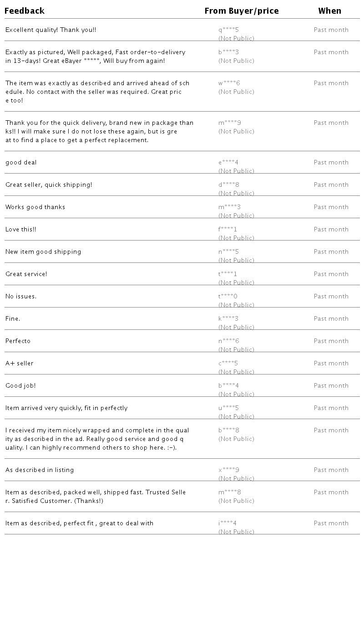Screen dimensions: 364x636
Task: Click buyer i****4 username
Action: 227,523
